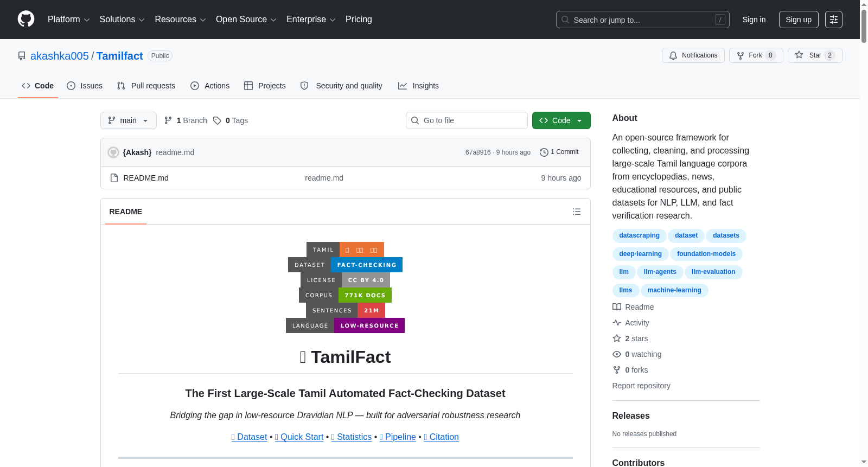Click the Sign in link
The height and width of the screenshot is (467, 868).
pos(754,20)
